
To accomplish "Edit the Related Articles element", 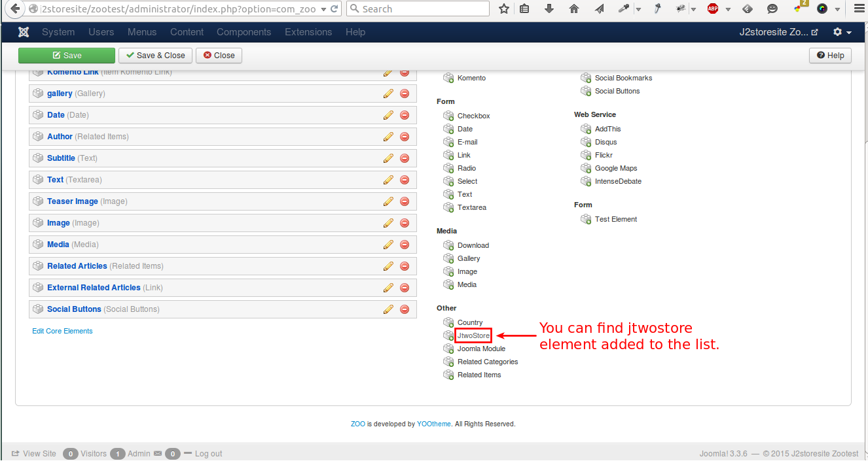I will (388, 266).
